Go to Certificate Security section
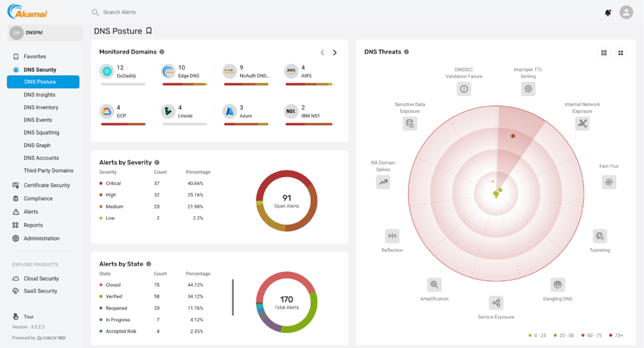The width and height of the screenshot is (644, 348). pyautogui.click(x=46, y=185)
